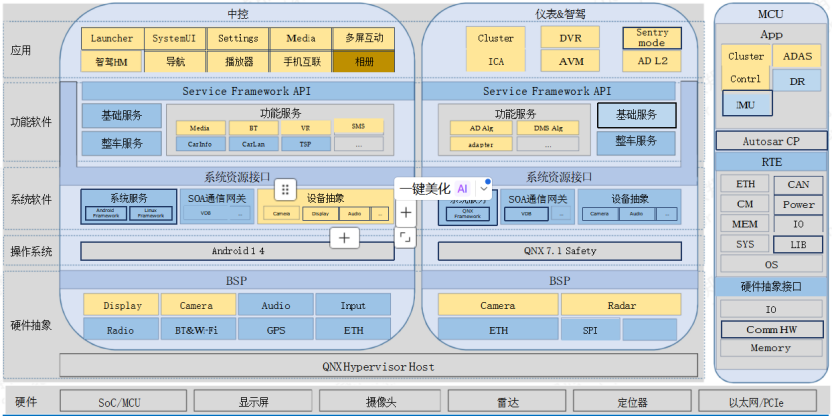Select the Power box
This screenshot has width=832, height=416.
pyautogui.click(x=798, y=204)
